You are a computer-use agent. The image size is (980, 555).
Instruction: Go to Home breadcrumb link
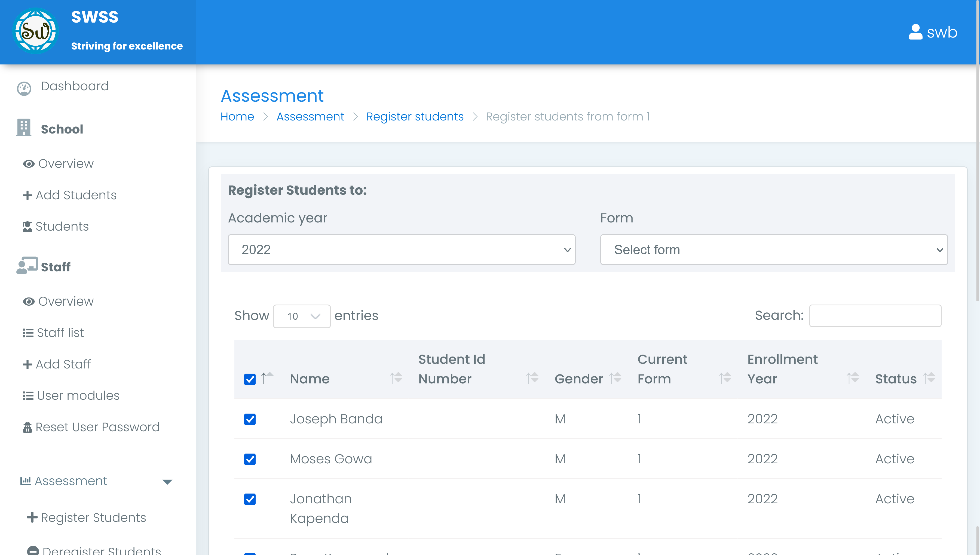point(237,117)
